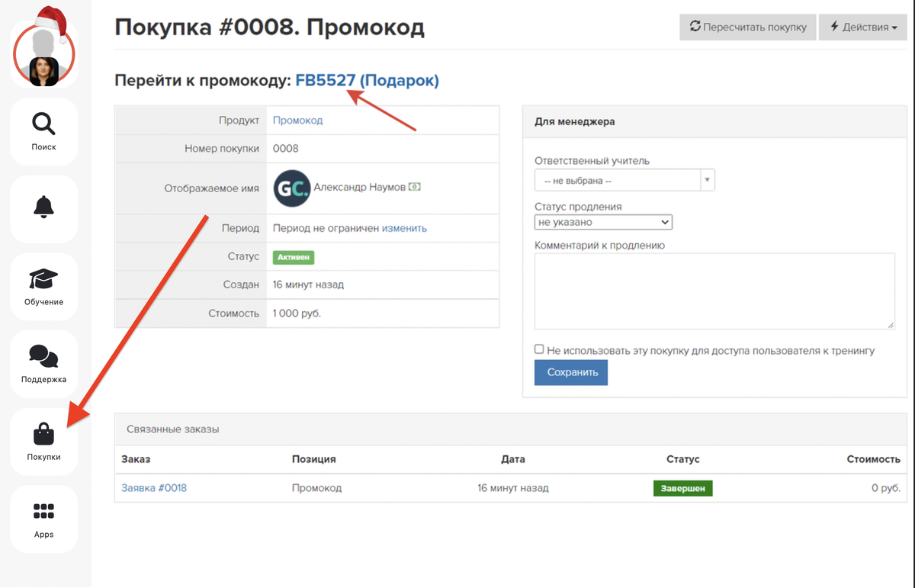Image resolution: width=915 pixels, height=588 pixels.
Task: Open the Действия dropdown menu
Action: tap(863, 27)
